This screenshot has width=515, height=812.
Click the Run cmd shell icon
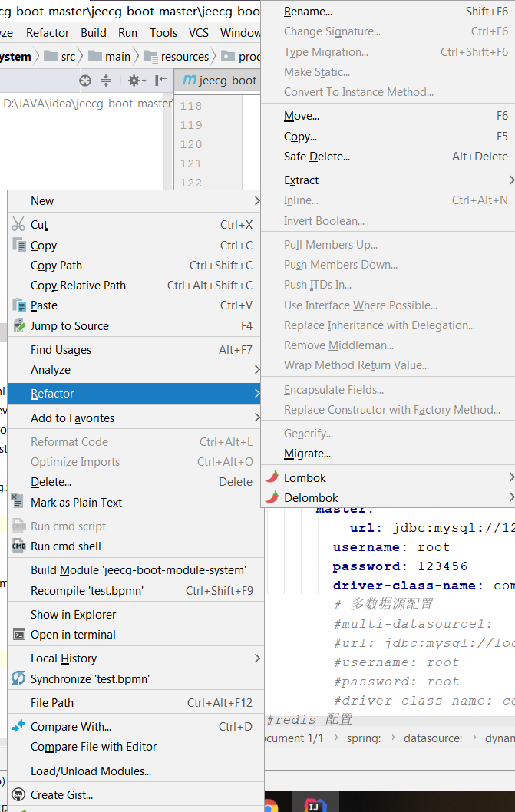pos(18,546)
